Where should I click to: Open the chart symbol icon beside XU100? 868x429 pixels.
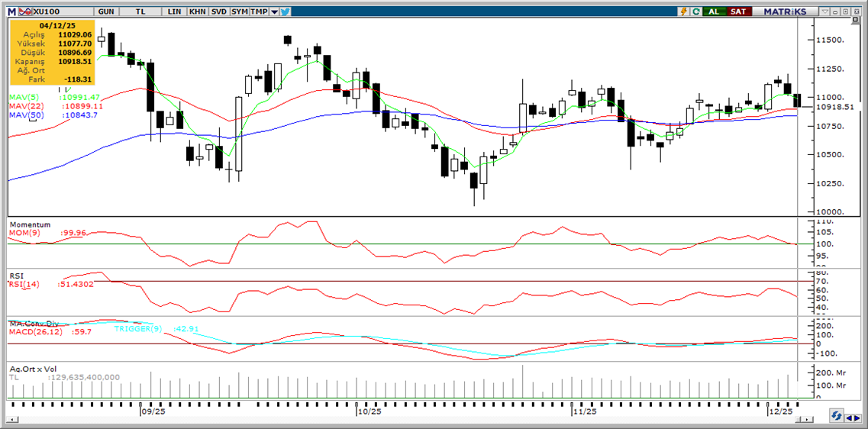pos(25,11)
